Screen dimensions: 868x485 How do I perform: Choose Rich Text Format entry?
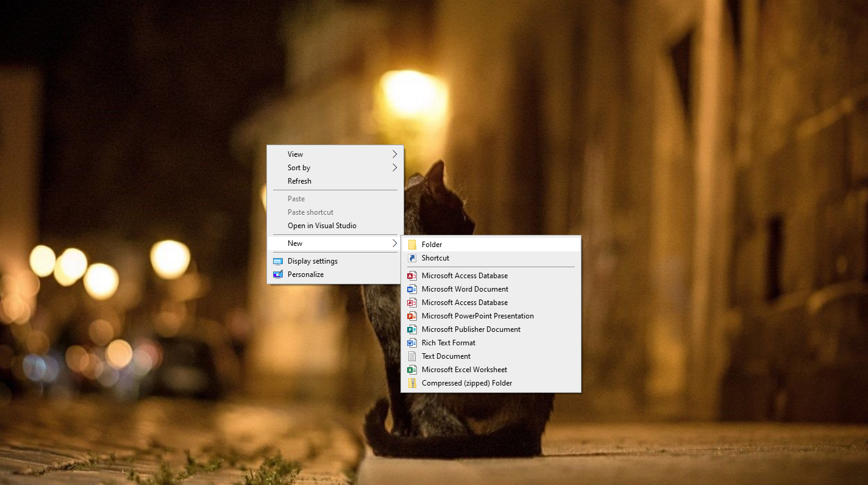pyautogui.click(x=491, y=343)
